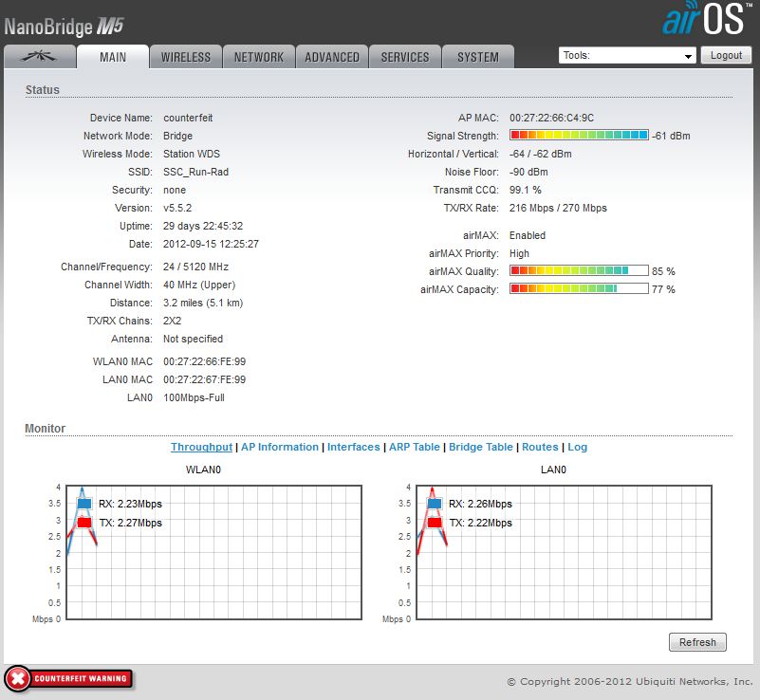Click the WLAN0 MAC value 00:27:22:66:FE:99
The height and width of the screenshot is (700, 760).
coord(205,361)
